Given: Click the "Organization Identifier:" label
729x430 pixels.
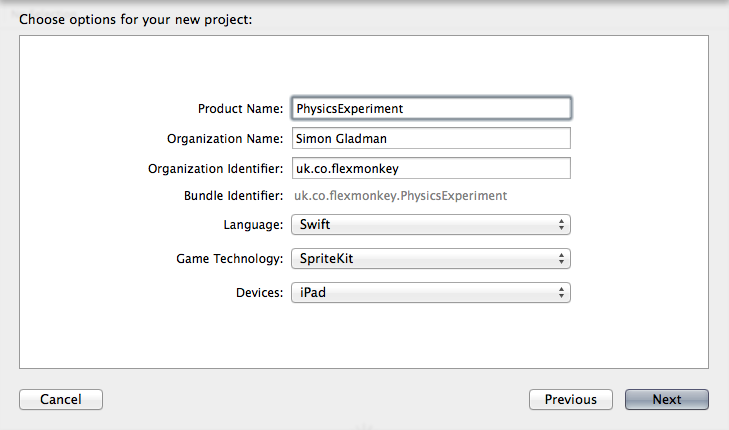Looking at the screenshot, I should coord(215,169).
